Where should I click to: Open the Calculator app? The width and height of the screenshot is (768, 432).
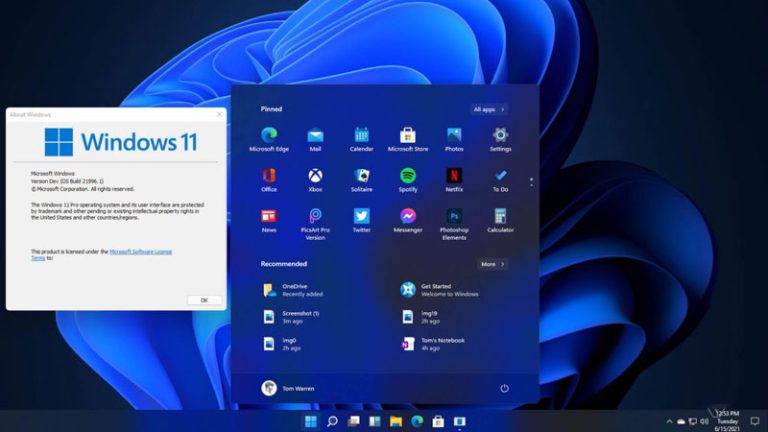point(500,216)
